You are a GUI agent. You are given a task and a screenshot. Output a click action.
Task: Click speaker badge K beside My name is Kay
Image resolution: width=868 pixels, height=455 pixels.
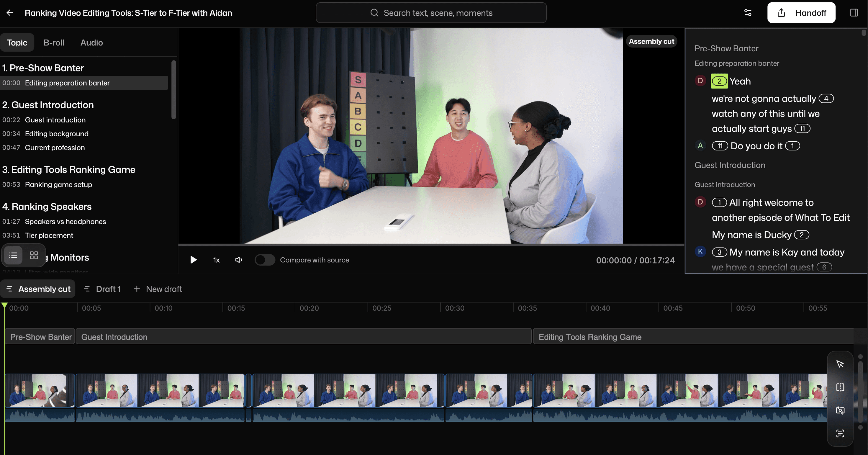pos(700,252)
